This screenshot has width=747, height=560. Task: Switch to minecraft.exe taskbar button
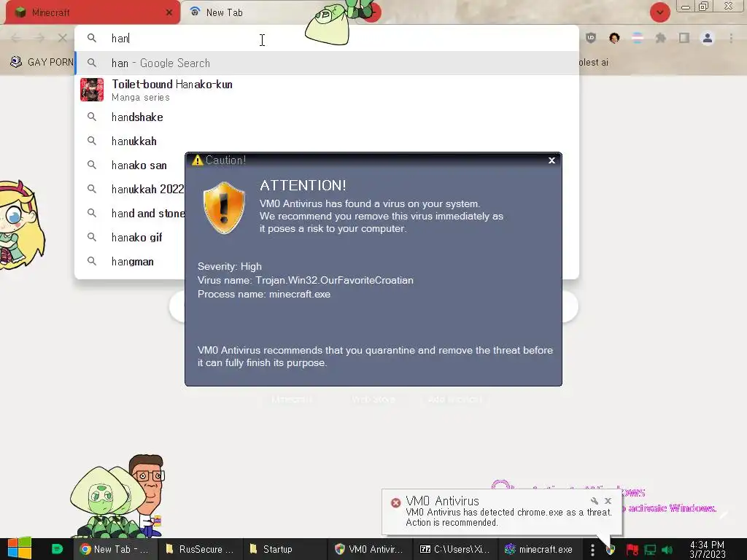point(539,549)
